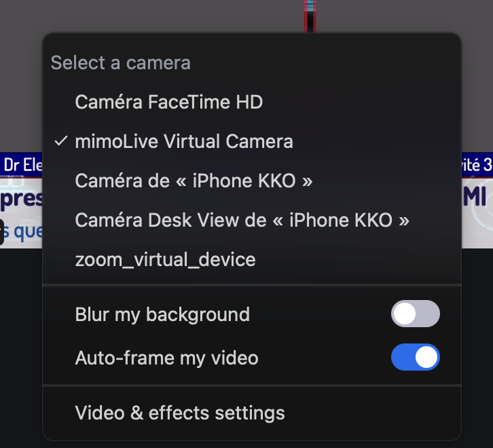Select Caméra FaceTime HD

tap(168, 102)
